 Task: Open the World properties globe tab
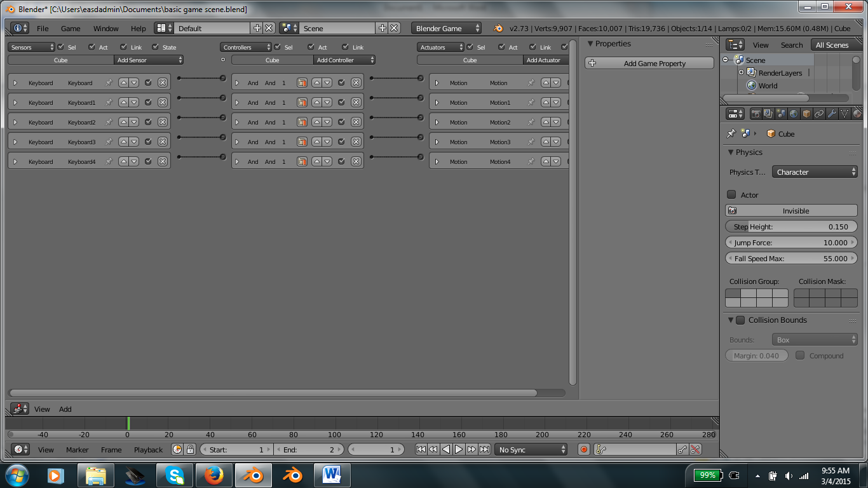coord(794,114)
